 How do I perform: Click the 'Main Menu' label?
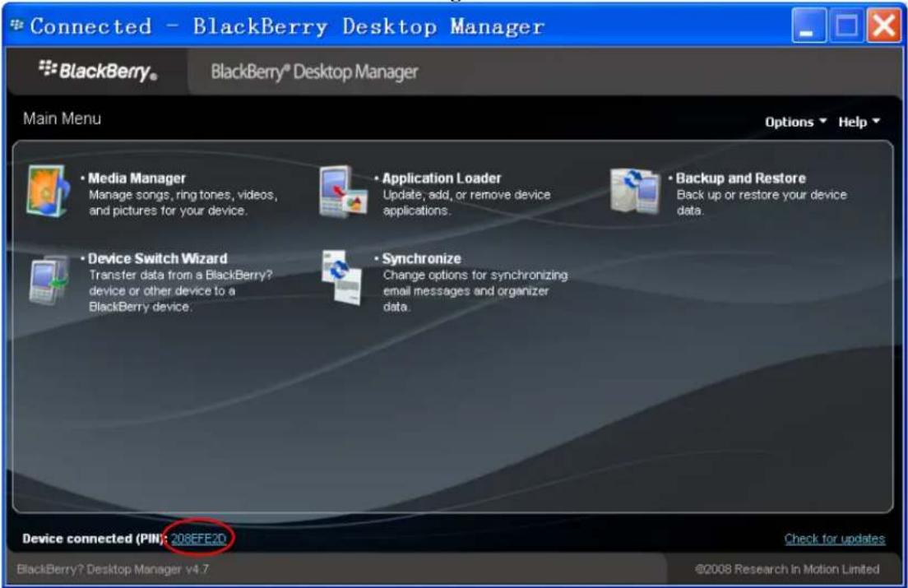(62, 118)
